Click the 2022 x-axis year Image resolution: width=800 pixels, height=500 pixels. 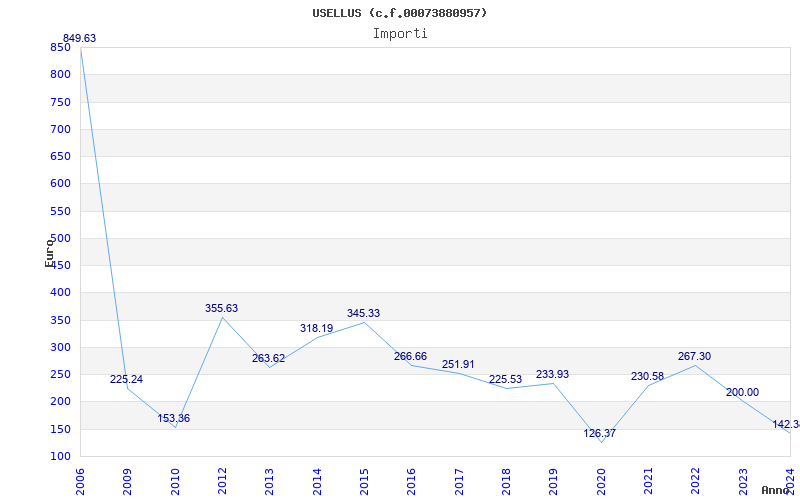click(695, 482)
